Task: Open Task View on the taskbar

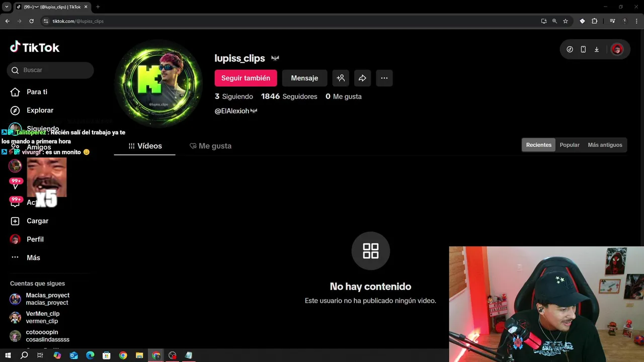Action: [x=41, y=355]
